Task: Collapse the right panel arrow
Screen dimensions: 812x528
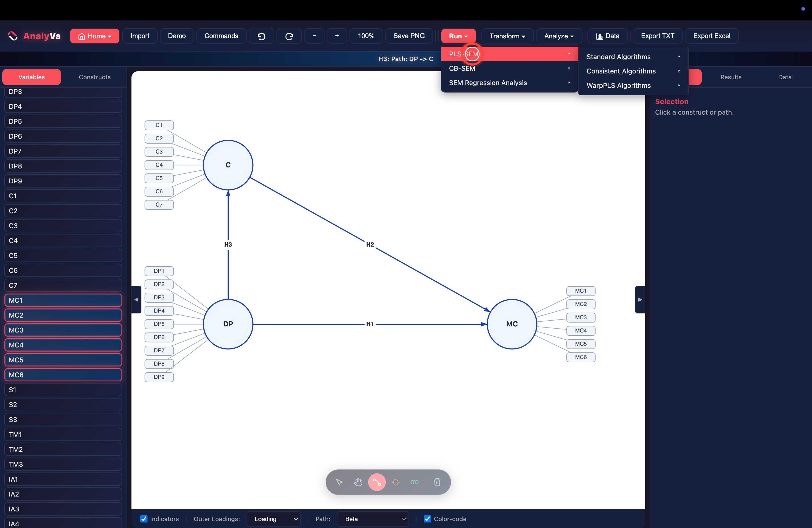Action: pos(640,299)
